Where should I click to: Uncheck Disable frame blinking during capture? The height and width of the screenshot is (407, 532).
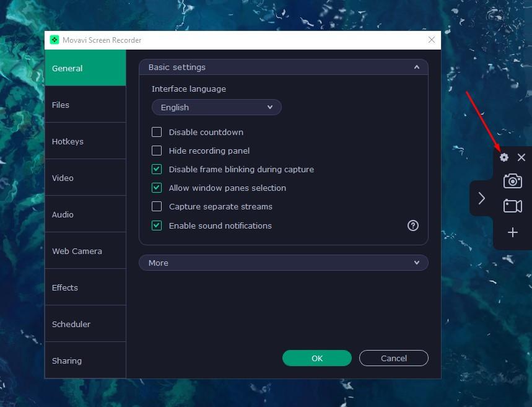click(x=157, y=169)
